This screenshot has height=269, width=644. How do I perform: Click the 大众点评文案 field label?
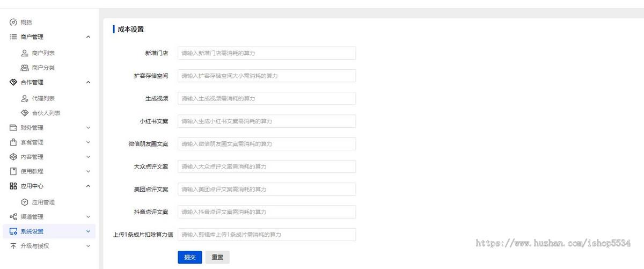point(151,166)
